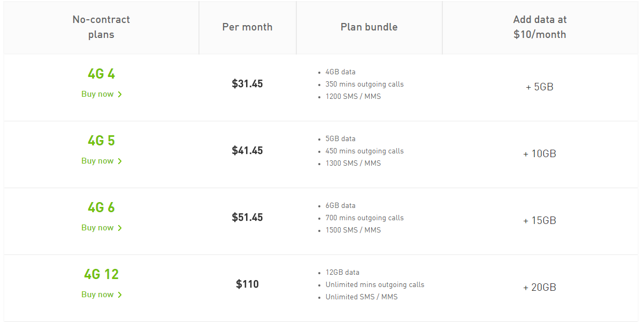
Task: Select the No-contract plans column header
Action: (x=101, y=27)
